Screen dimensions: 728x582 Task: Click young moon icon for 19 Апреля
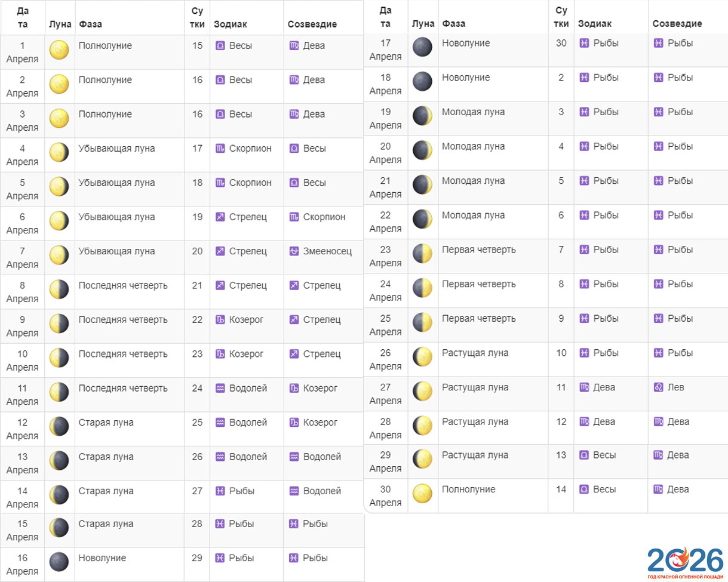click(x=422, y=116)
